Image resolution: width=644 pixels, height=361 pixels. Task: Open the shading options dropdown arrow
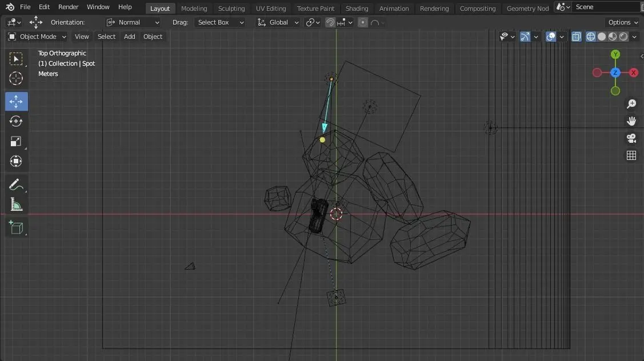point(634,37)
